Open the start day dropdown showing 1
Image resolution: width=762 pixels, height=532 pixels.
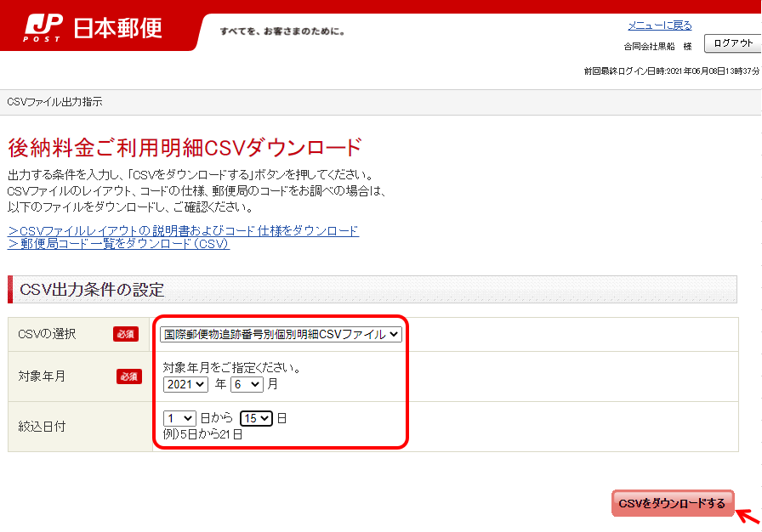(x=179, y=418)
